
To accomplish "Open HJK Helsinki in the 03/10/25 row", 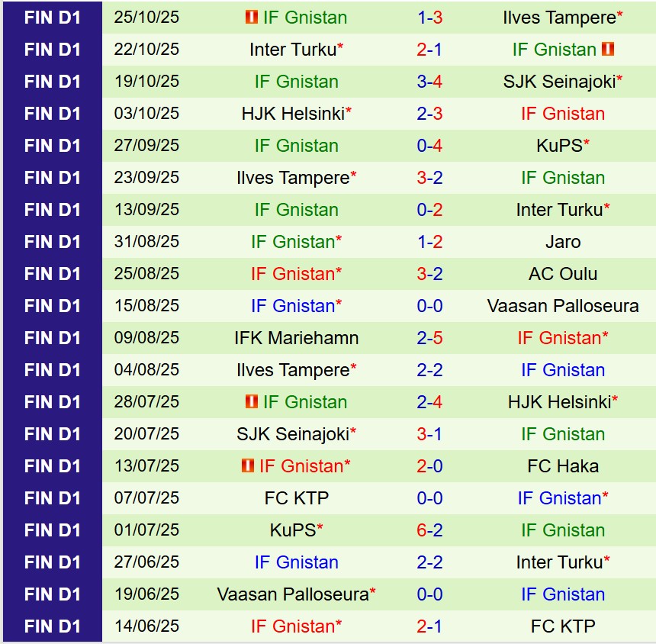I will (292, 114).
